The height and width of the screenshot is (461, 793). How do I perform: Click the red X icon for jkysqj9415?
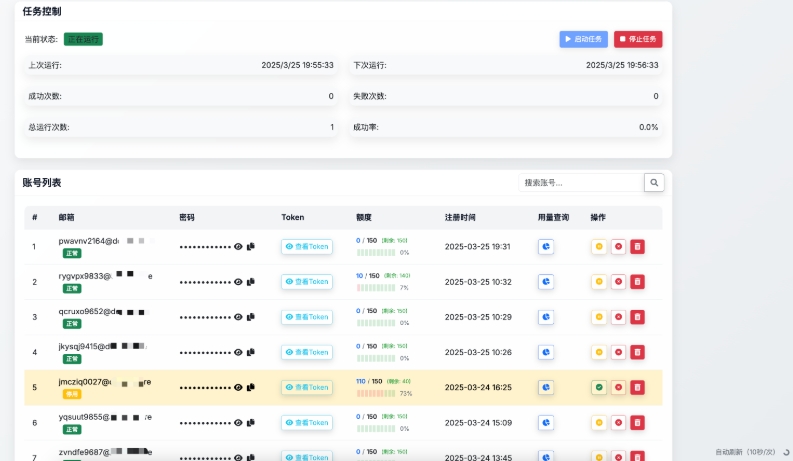(x=618, y=352)
